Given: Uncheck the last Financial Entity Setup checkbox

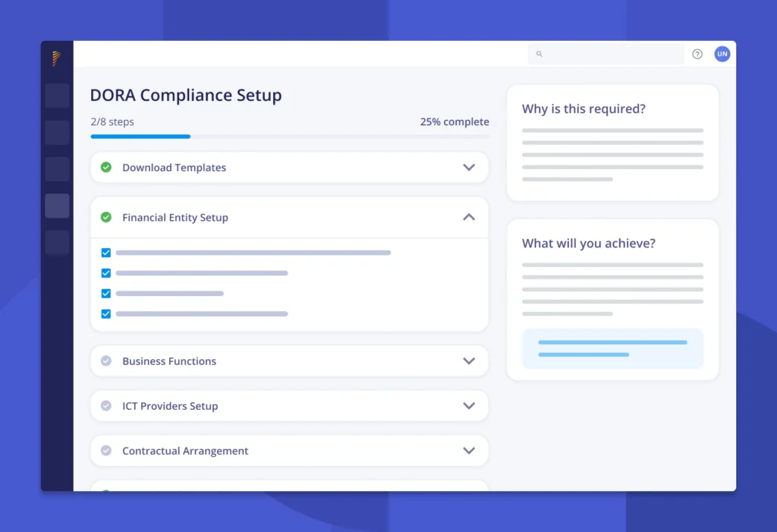Looking at the screenshot, I should click(106, 313).
